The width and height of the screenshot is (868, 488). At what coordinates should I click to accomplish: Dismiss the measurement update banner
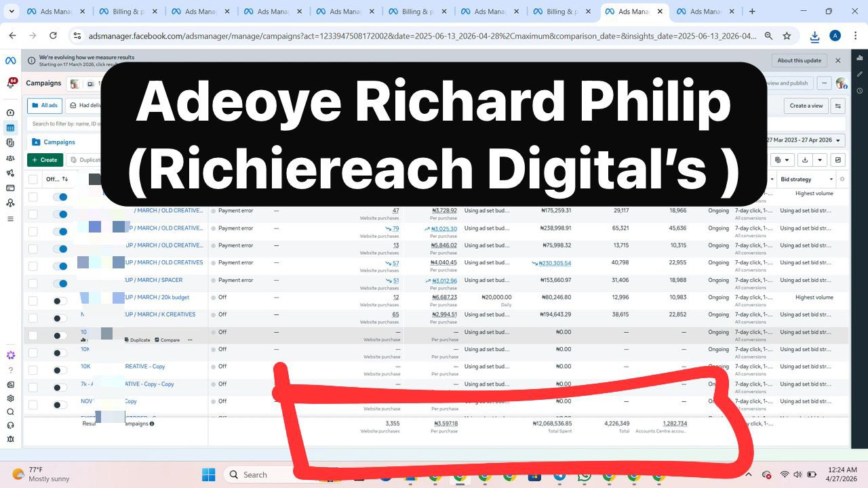point(838,60)
